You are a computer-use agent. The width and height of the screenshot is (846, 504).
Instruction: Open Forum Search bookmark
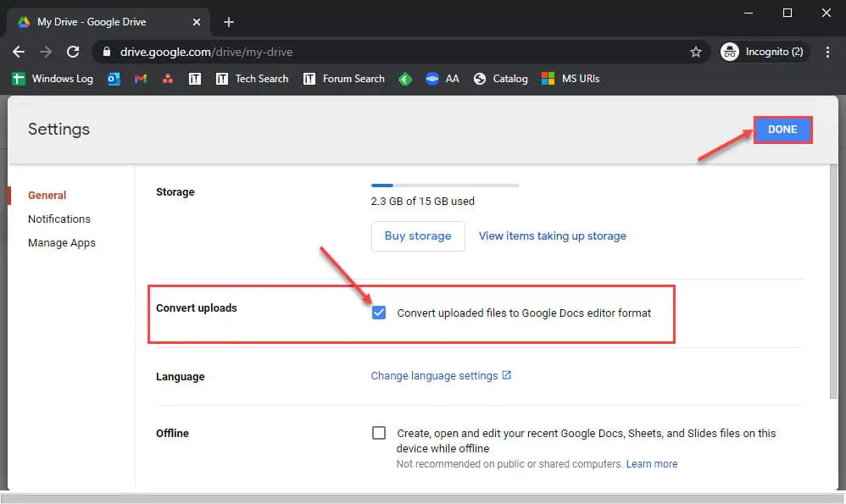point(343,79)
